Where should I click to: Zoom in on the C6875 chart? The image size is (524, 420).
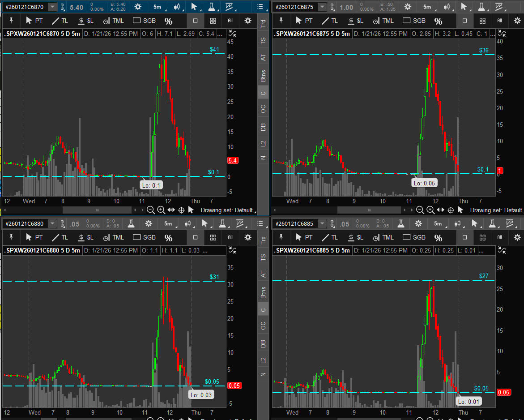coord(430,210)
